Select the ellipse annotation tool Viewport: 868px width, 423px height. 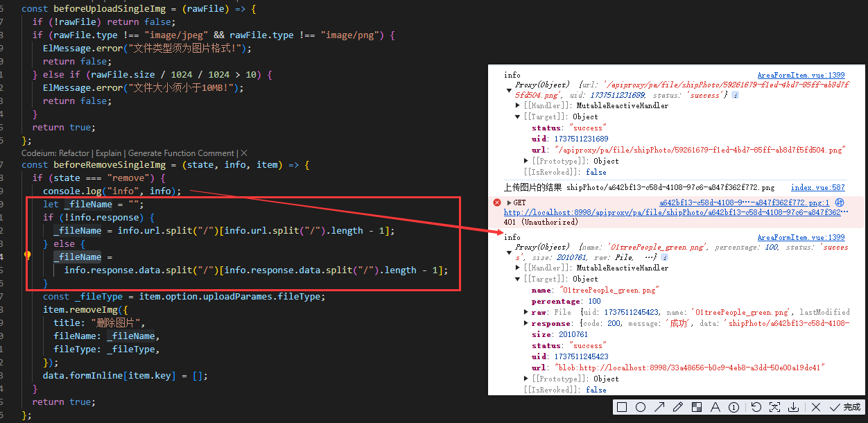pyautogui.click(x=641, y=407)
